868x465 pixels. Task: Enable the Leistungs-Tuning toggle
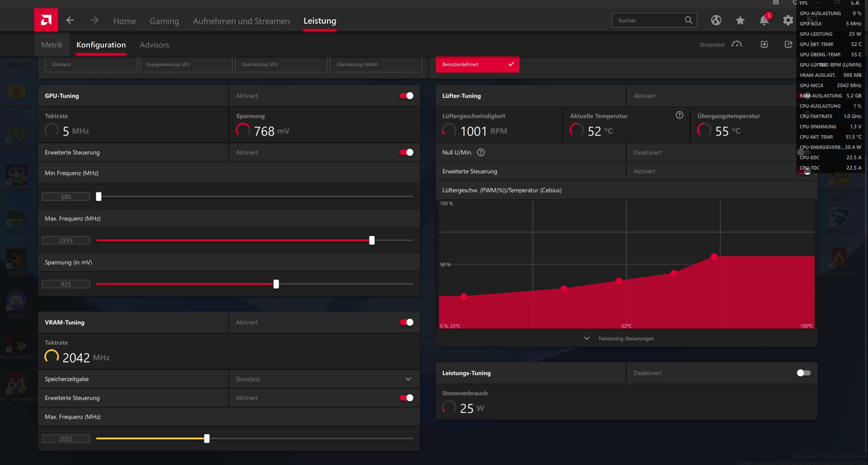point(804,373)
